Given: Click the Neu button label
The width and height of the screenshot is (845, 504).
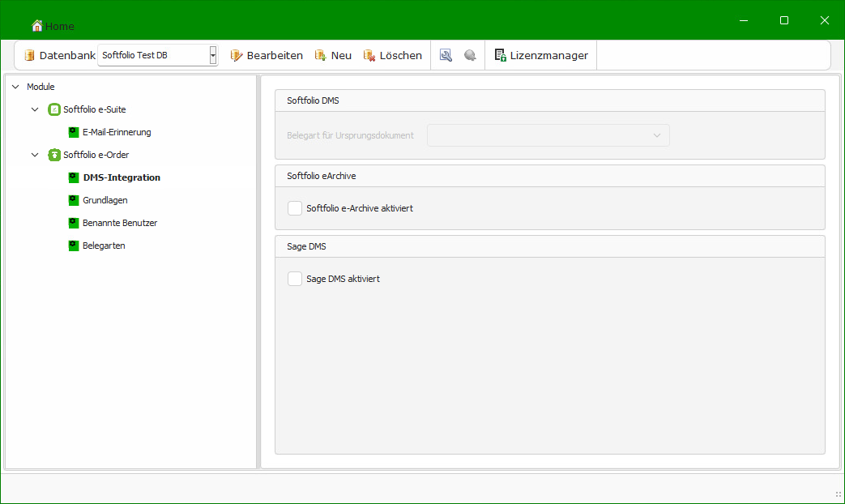Looking at the screenshot, I should click(x=341, y=55).
